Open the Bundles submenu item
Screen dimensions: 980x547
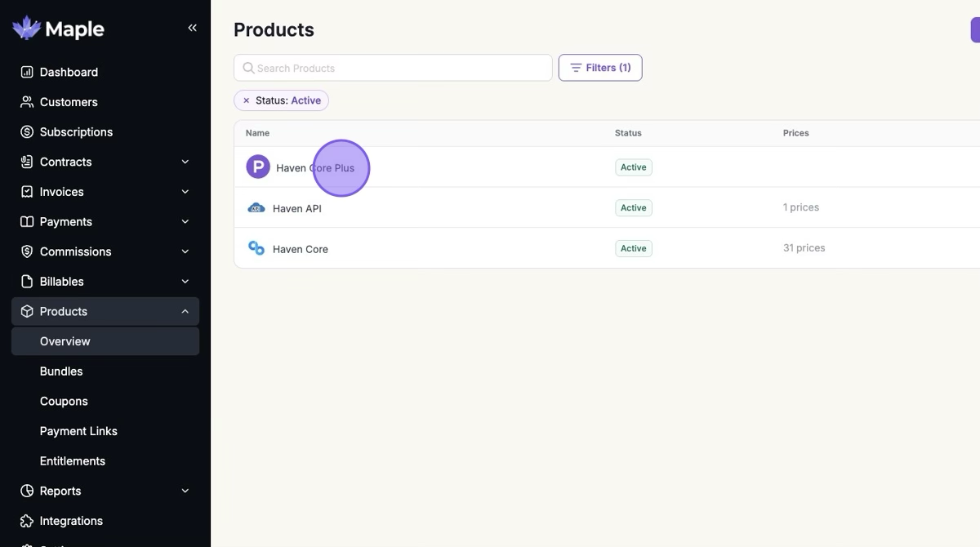61,371
